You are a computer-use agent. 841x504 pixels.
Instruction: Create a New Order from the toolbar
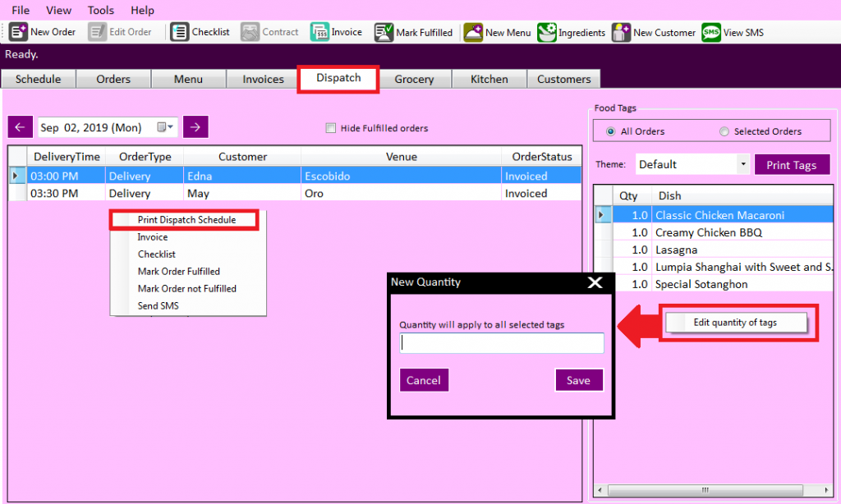click(42, 32)
